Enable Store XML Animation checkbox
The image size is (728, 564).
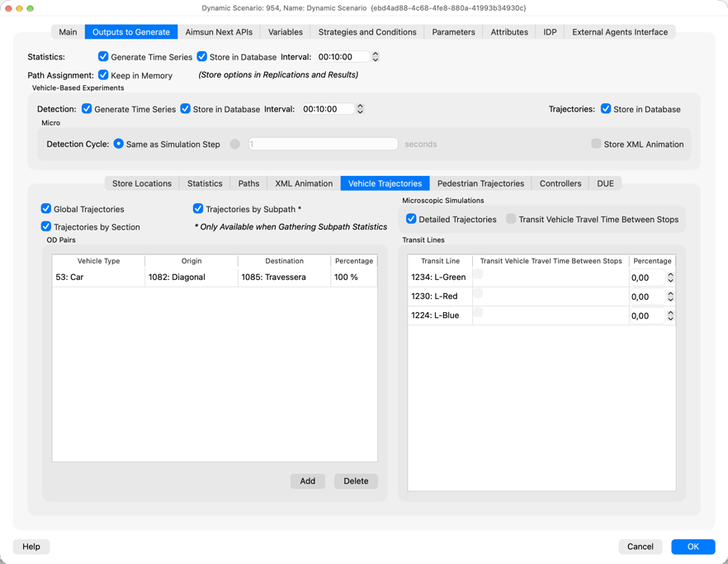[596, 144]
